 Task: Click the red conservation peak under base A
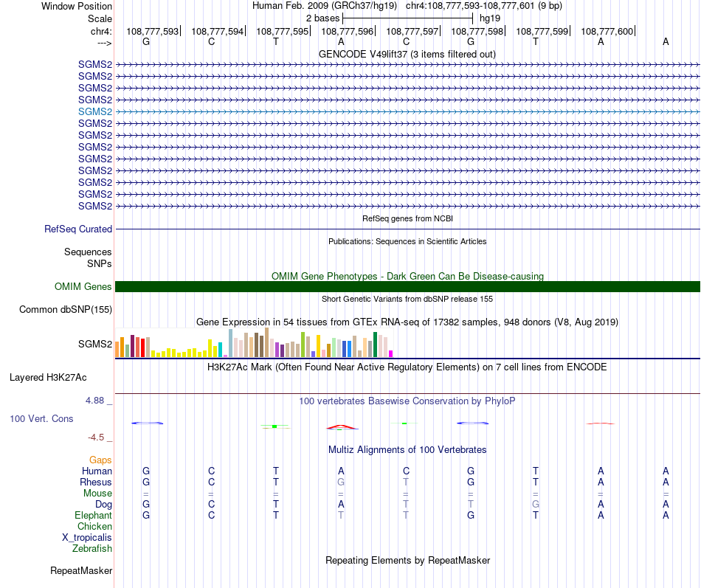pos(342,427)
